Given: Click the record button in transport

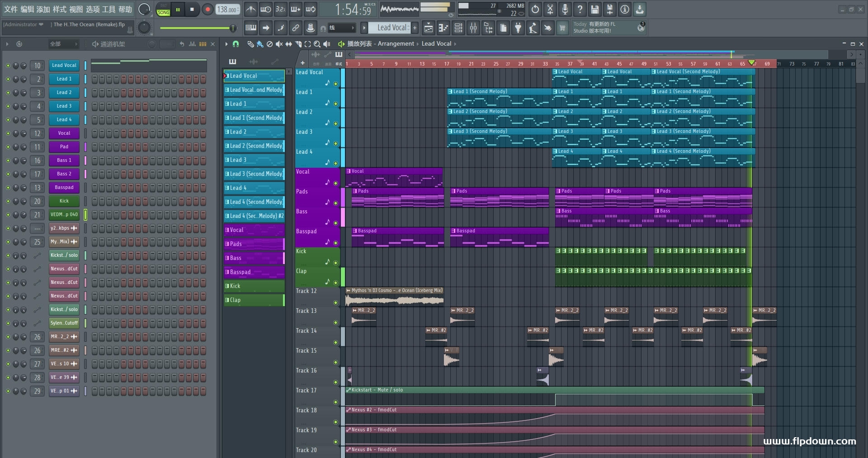Looking at the screenshot, I should (208, 9).
